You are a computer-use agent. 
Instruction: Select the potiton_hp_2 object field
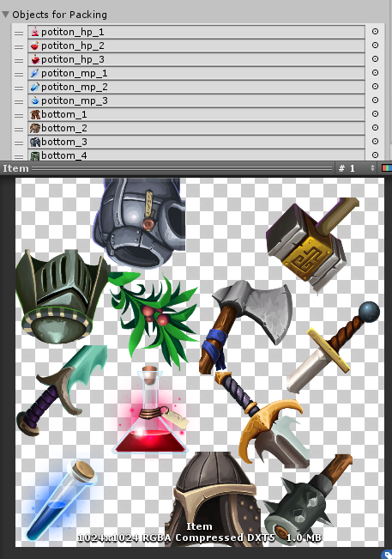pos(196,46)
